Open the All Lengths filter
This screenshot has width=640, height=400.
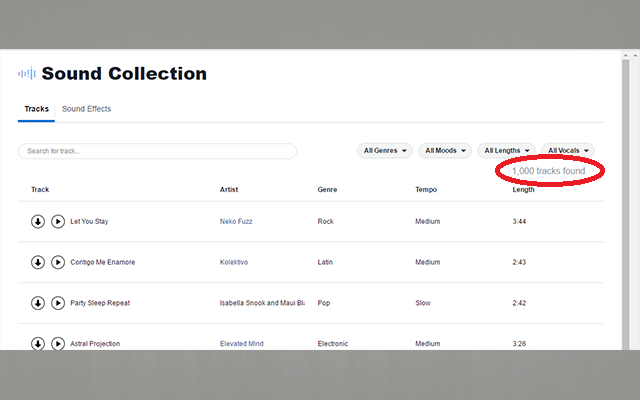pos(506,151)
